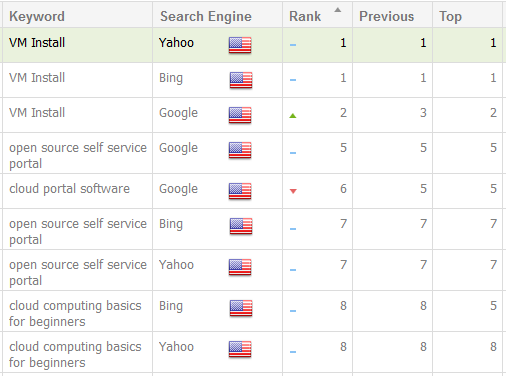Click the red down arrow for cloud portal software
Screen dimensions: 506x376
coord(293,191)
